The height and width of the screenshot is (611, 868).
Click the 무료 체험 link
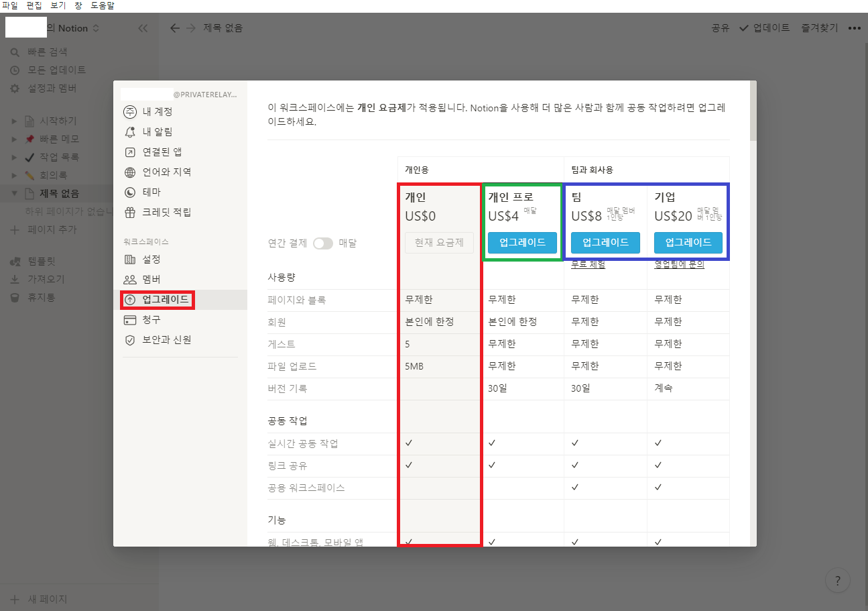click(588, 265)
